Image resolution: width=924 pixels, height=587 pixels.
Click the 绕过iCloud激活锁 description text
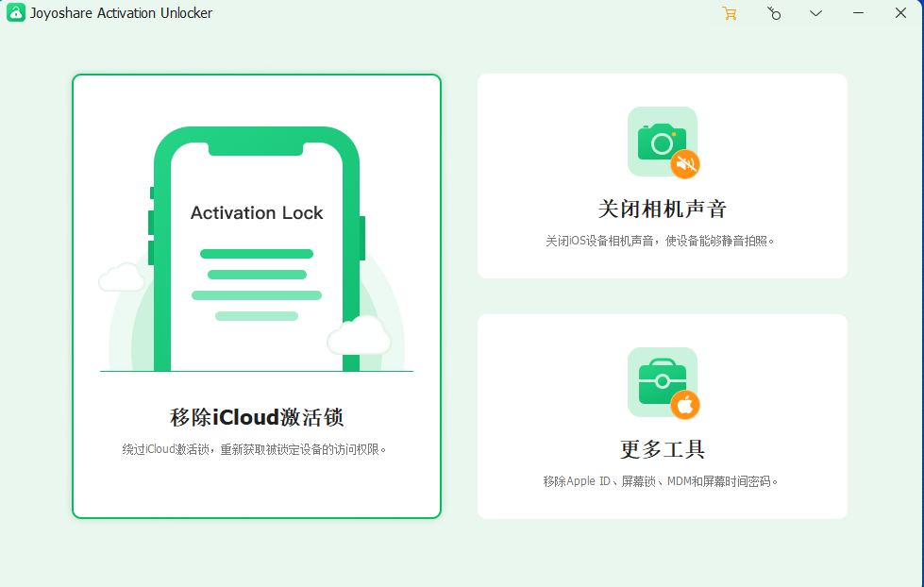255,449
